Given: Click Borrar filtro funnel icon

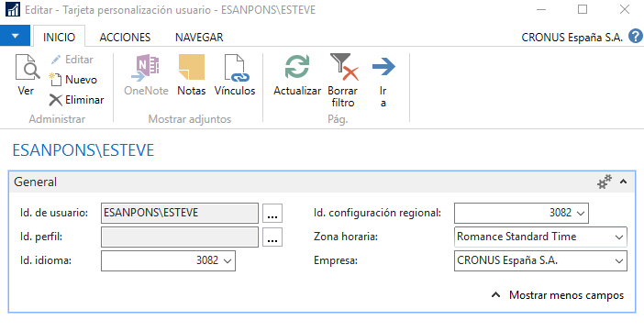Looking at the screenshot, I should click(344, 67).
